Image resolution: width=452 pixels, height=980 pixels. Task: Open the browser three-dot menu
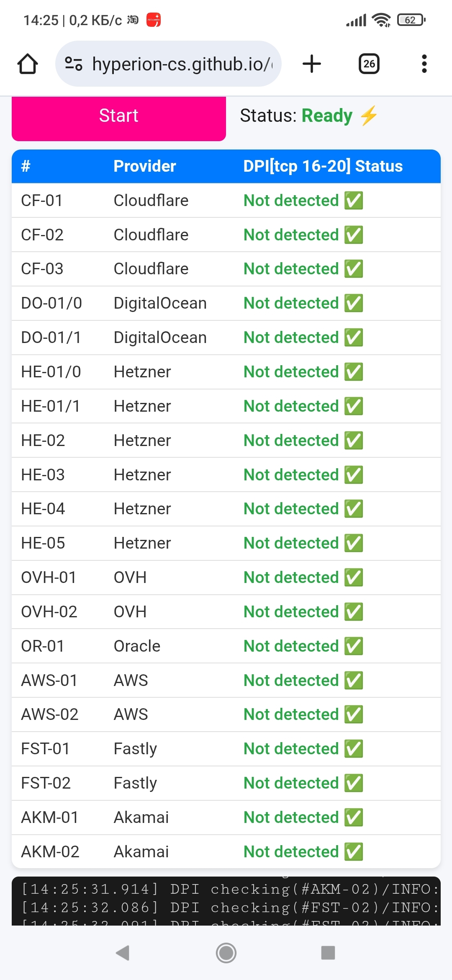(424, 64)
